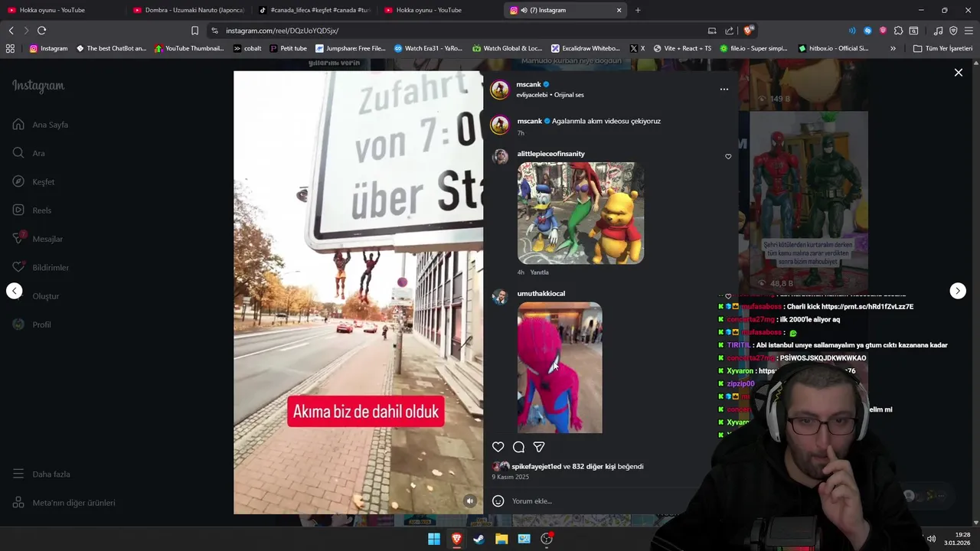Click spikefayejet1ed in the likes line

point(537,466)
